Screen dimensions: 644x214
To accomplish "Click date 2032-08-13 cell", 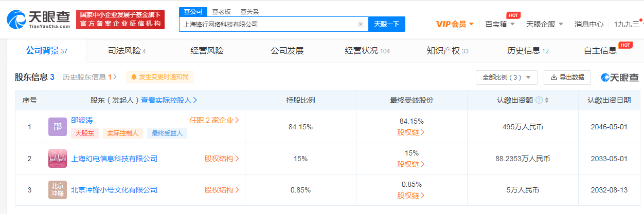I will point(609,190).
